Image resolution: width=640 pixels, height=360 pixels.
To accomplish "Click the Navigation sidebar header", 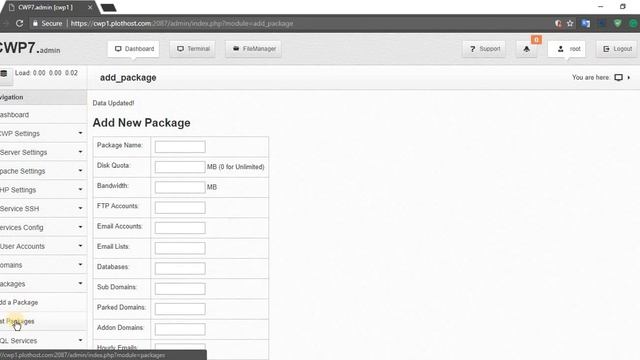I will (43, 97).
